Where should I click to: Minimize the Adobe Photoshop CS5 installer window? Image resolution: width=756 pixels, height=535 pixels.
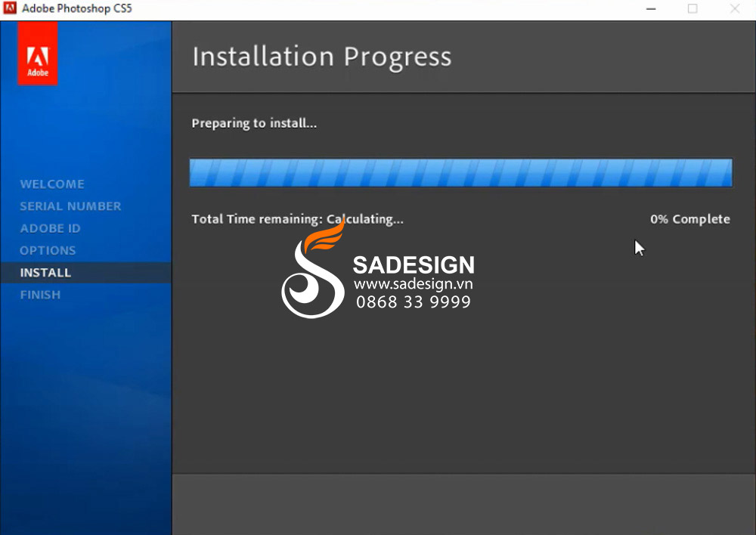pyautogui.click(x=651, y=8)
